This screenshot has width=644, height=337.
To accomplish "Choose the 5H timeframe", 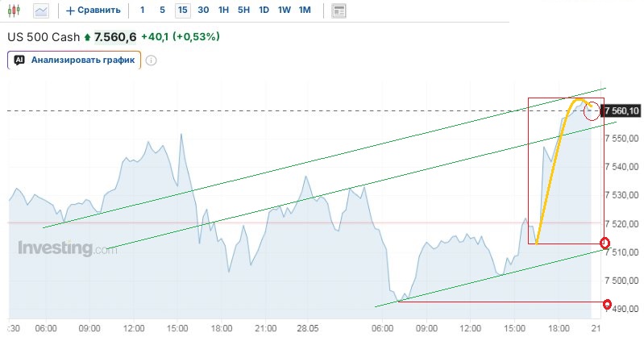I will pos(243,10).
